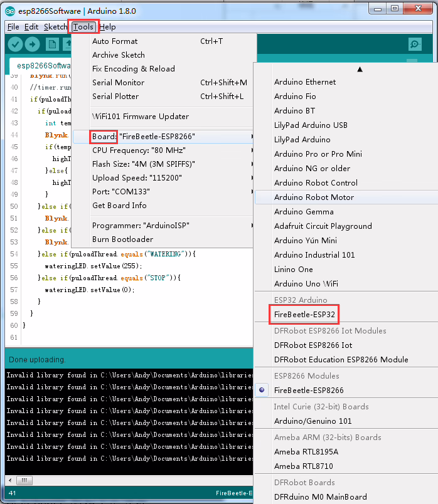This screenshot has width=438, height=504.
Task: Click the scroll-up arrow atop the board list
Action: (360, 70)
